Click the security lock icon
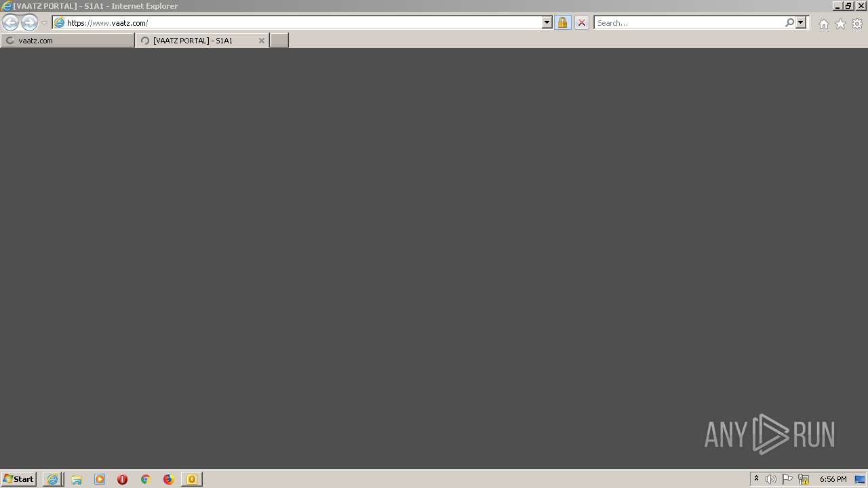Screen dimensions: 868x488 click(562, 23)
